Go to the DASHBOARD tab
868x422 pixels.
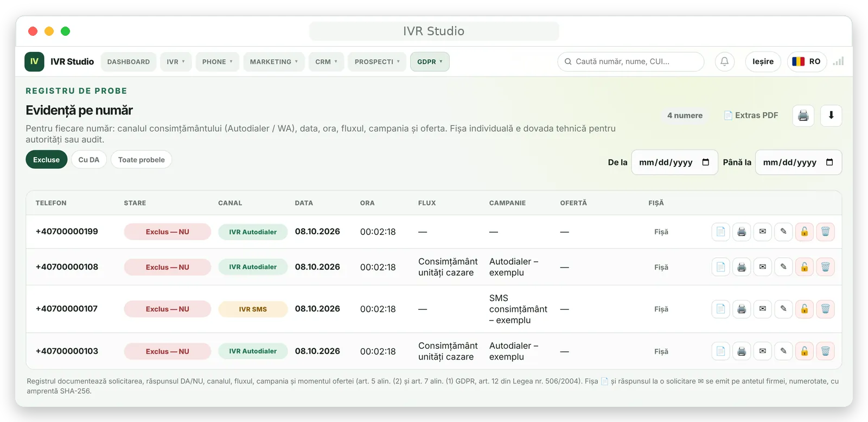129,61
